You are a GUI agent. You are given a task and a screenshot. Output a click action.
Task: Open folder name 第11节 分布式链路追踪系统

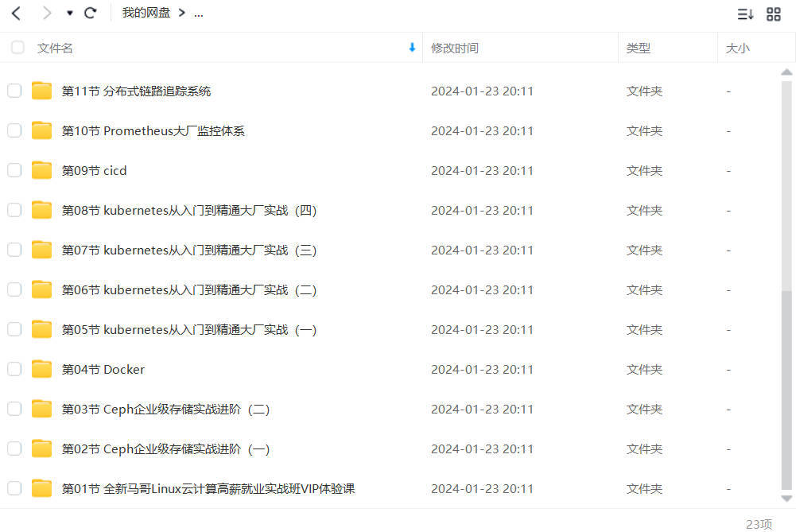pyautogui.click(x=136, y=91)
